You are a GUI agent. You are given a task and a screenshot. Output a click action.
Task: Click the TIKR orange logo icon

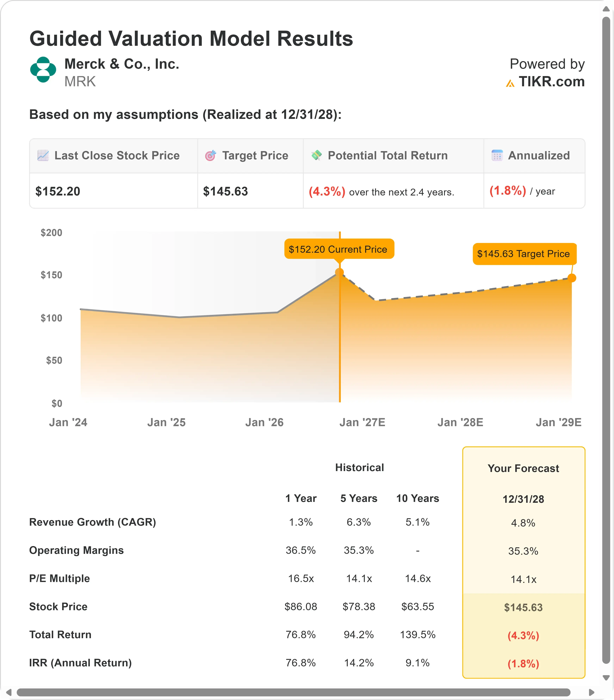(x=510, y=83)
